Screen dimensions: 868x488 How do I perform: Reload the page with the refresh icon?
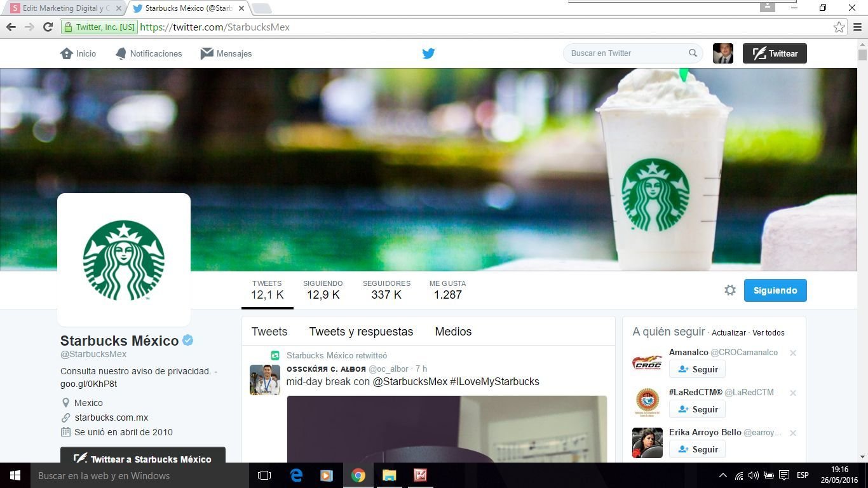[48, 27]
